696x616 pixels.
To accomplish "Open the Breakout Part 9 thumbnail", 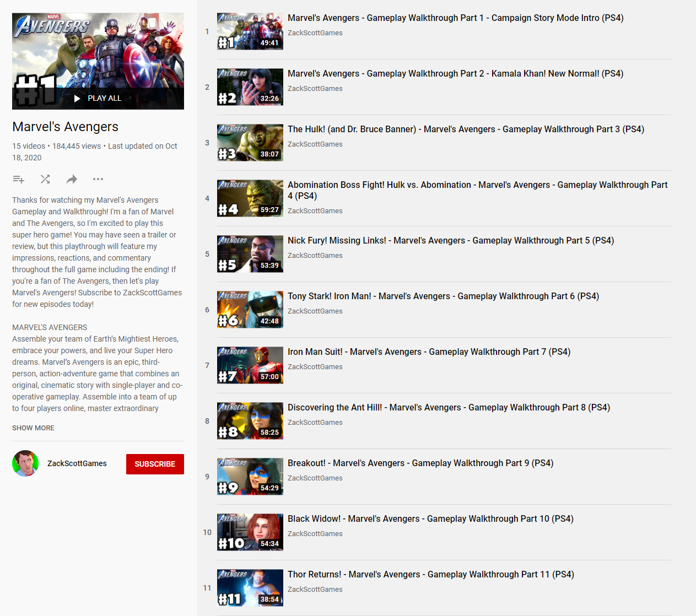I will (250, 477).
